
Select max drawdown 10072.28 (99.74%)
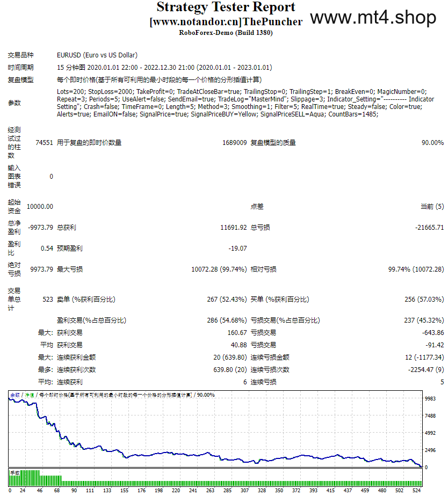(x=219, y=269)
